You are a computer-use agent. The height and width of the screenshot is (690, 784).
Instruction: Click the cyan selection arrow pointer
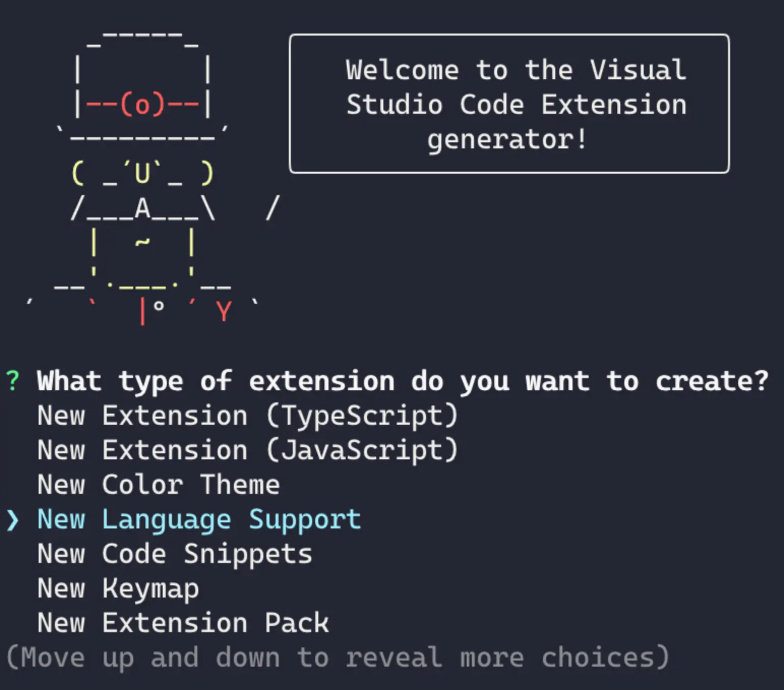click(12, 520)
